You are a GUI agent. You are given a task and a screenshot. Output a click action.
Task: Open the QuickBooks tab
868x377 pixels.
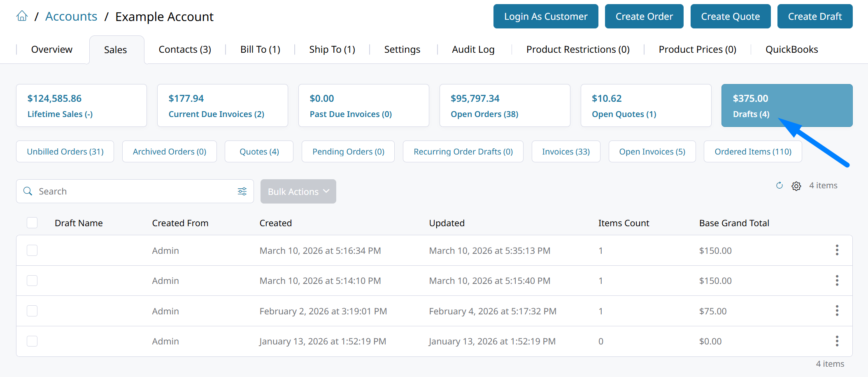[x=791, y=49]
